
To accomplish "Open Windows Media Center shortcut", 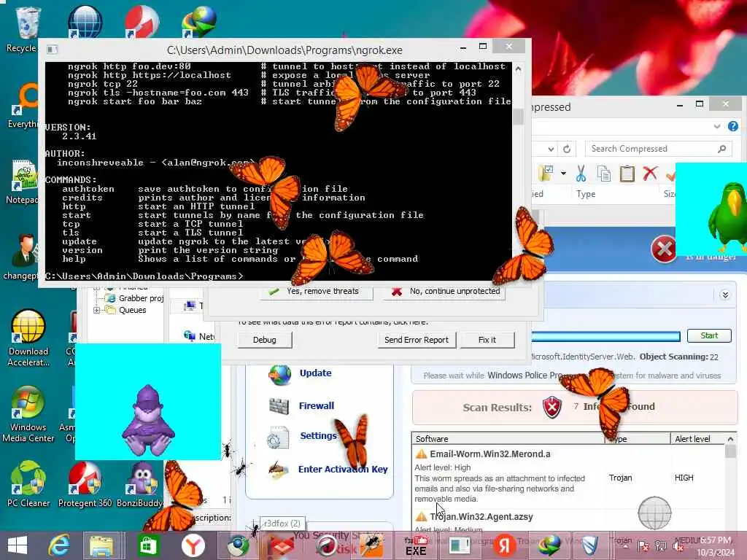I will tap(28, 413).
